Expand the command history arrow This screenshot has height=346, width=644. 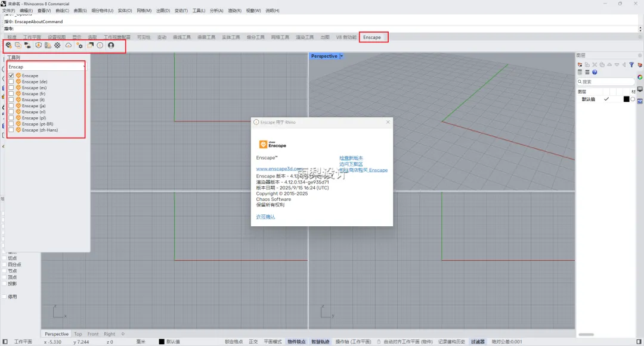click(x=640, y=29)
